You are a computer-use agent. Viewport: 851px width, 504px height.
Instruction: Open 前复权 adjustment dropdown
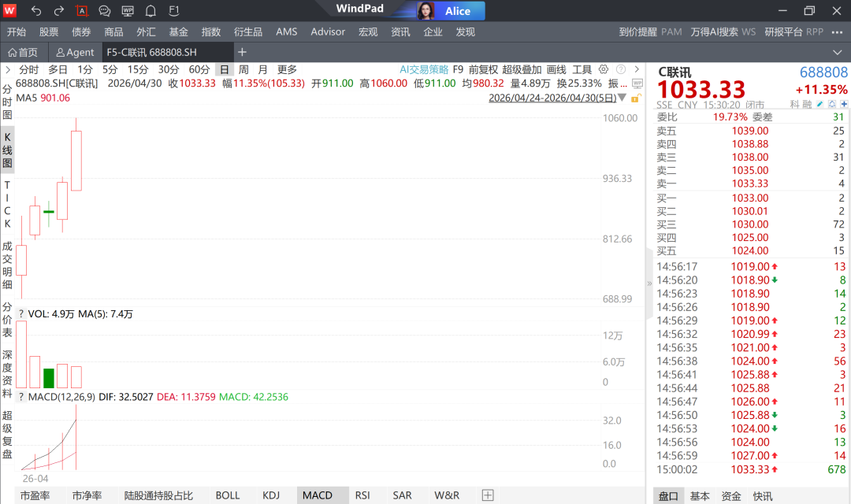(483, 69)
